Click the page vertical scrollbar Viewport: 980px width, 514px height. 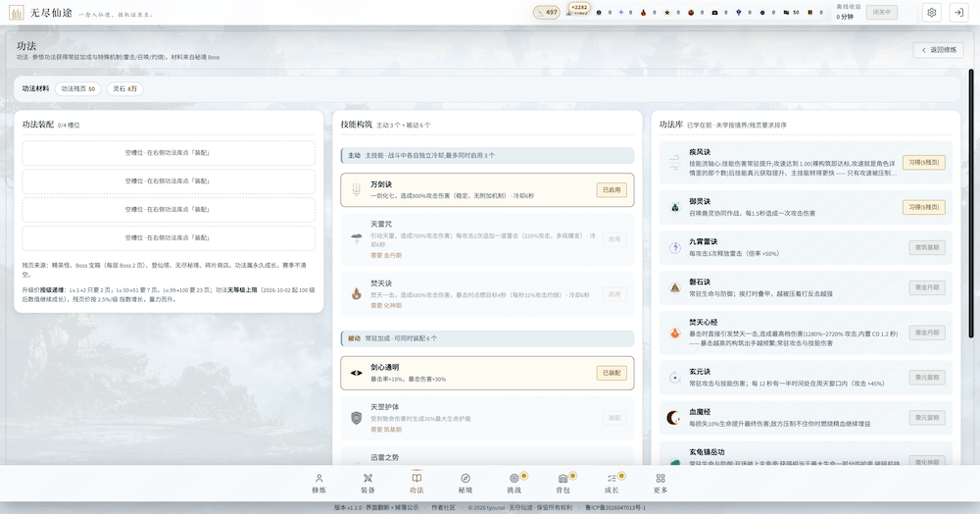(x=971, y=203)
